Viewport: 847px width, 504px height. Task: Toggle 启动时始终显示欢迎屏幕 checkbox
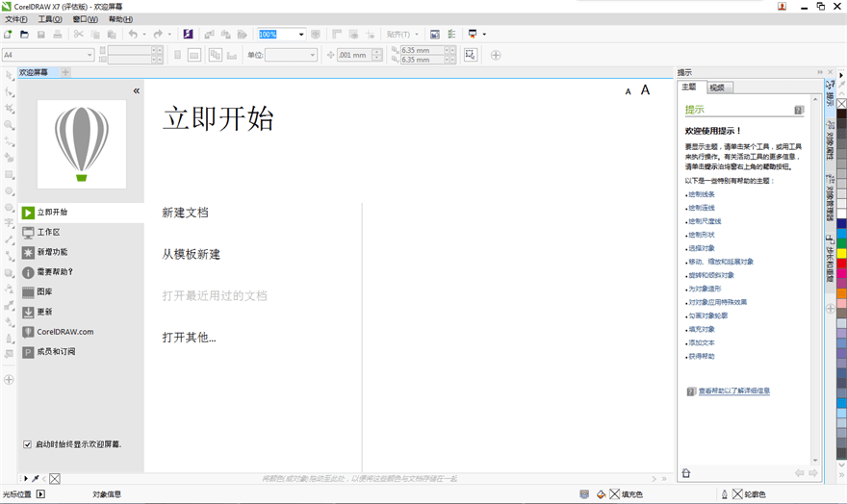[x=27, y=444]
